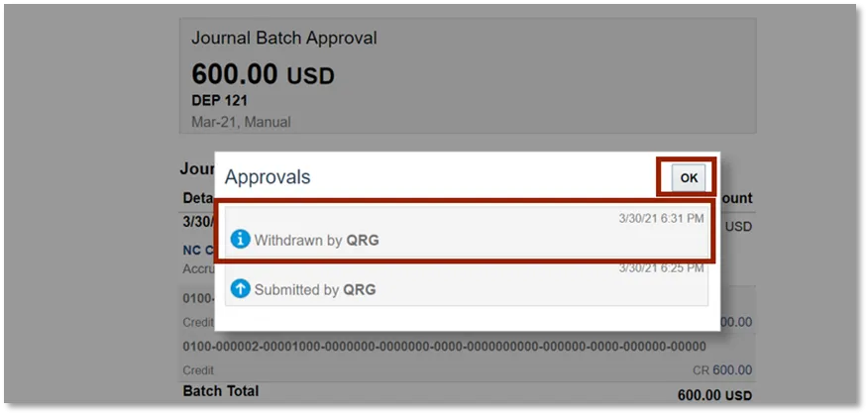
Task: Click the Journal Batch Approval heading
Action: coord(283,39)
